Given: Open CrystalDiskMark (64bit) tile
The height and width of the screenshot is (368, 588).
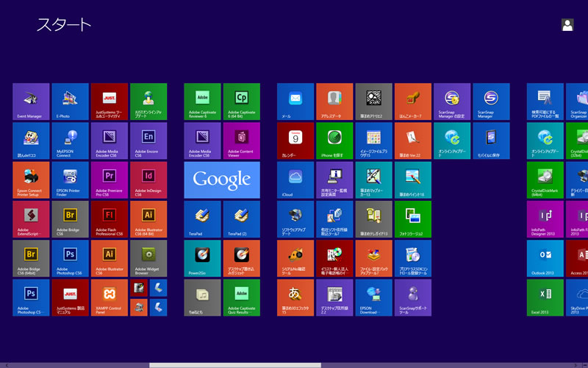Looking at the screenshot, I should coord(545,180).
